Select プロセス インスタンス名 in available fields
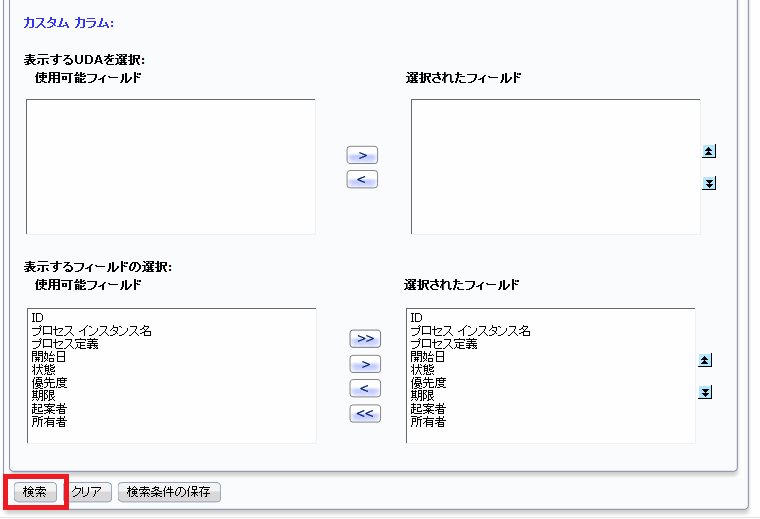 [92, 331]
